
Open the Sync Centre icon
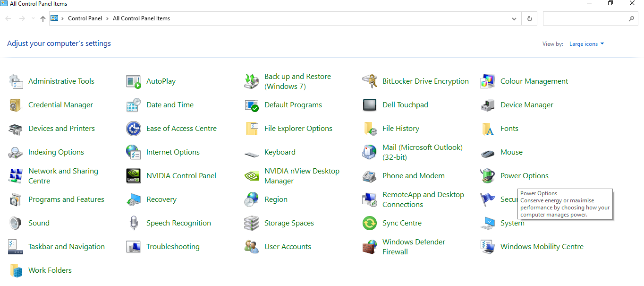pyautogui.click(x=370, y=223)
